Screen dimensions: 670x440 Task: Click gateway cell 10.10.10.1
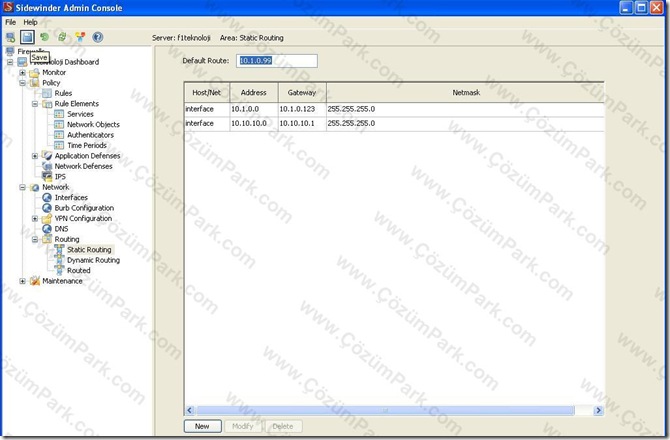coord(302,123)
